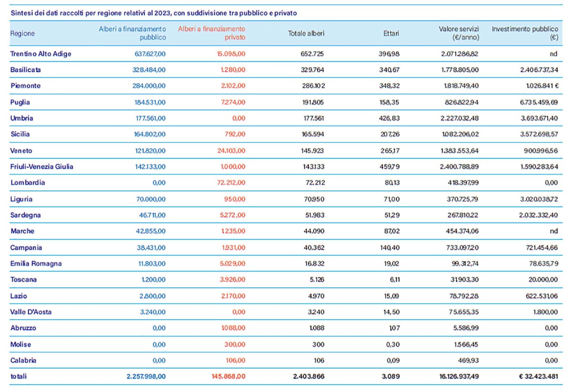Screen dimensions: 571x392
Task: Select Umbria services value 2.227.032,48
Action: [459, 118]
